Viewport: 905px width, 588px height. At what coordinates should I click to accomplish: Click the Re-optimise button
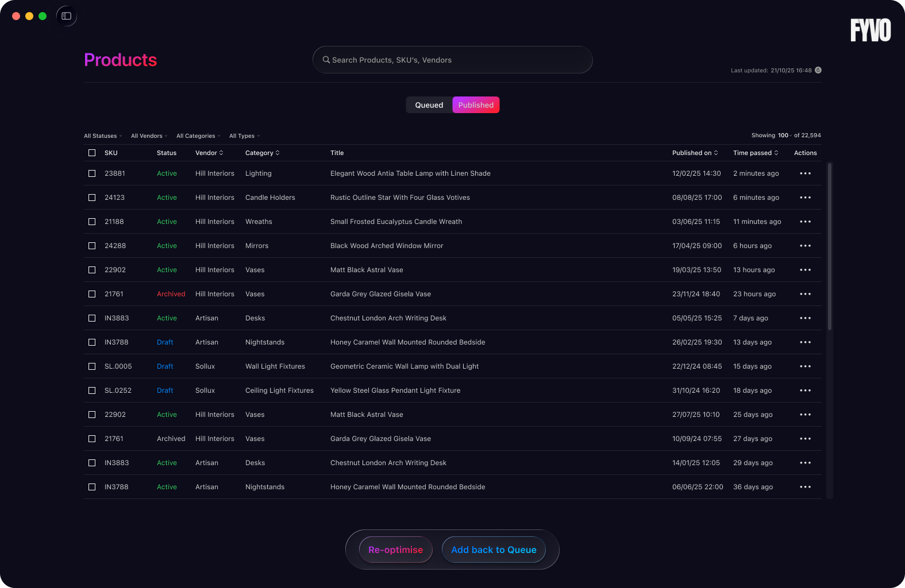[x=395, y=550]
